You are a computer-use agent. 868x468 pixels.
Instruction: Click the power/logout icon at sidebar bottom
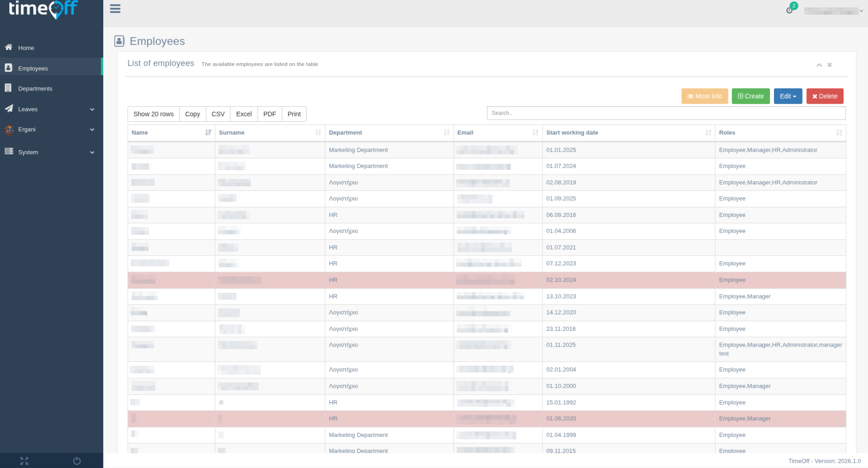tap(77, 460)
